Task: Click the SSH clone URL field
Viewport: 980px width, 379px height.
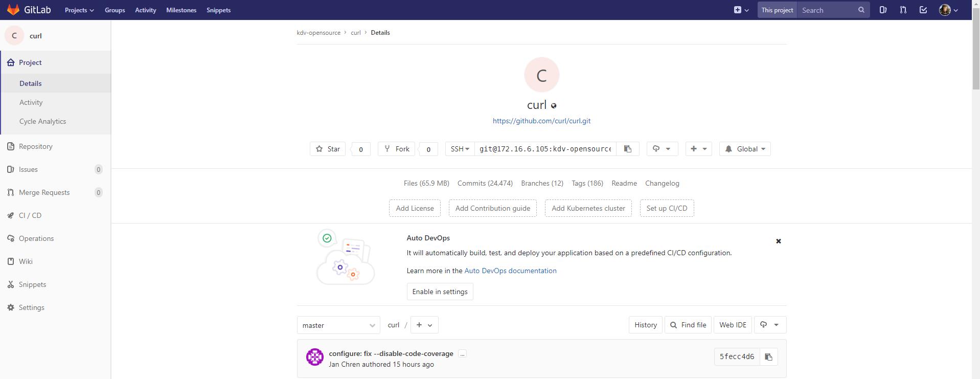Action: tap(545, 149)
